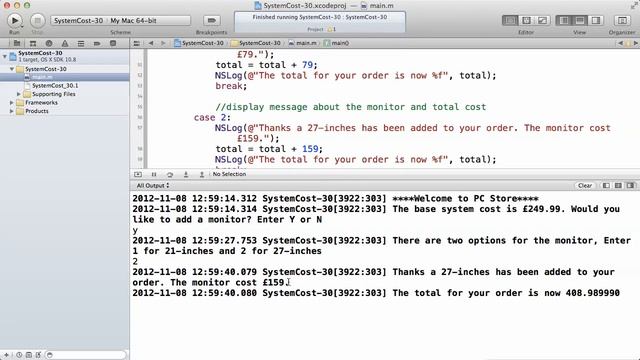Switch to Assistant editor
Viewport: 640px width, 360px height.
tap(526, 20)
